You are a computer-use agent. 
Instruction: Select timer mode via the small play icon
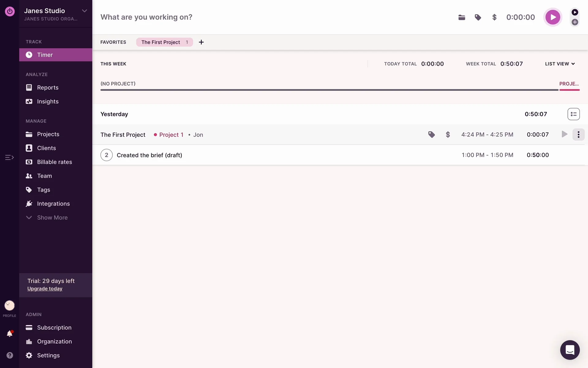pos(575,12)
